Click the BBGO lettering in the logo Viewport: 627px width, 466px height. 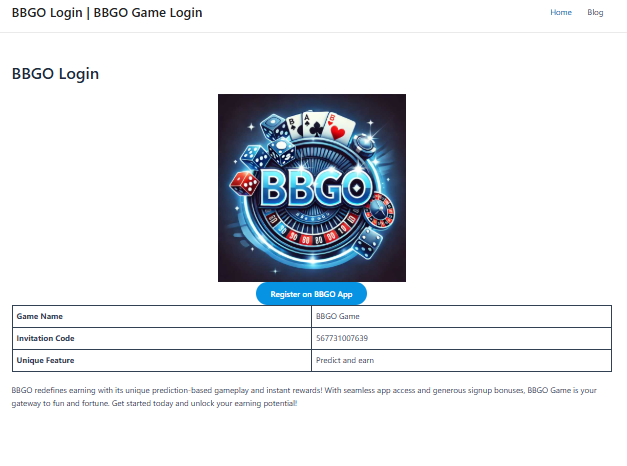pyautogui.click(x=316, y=188)
